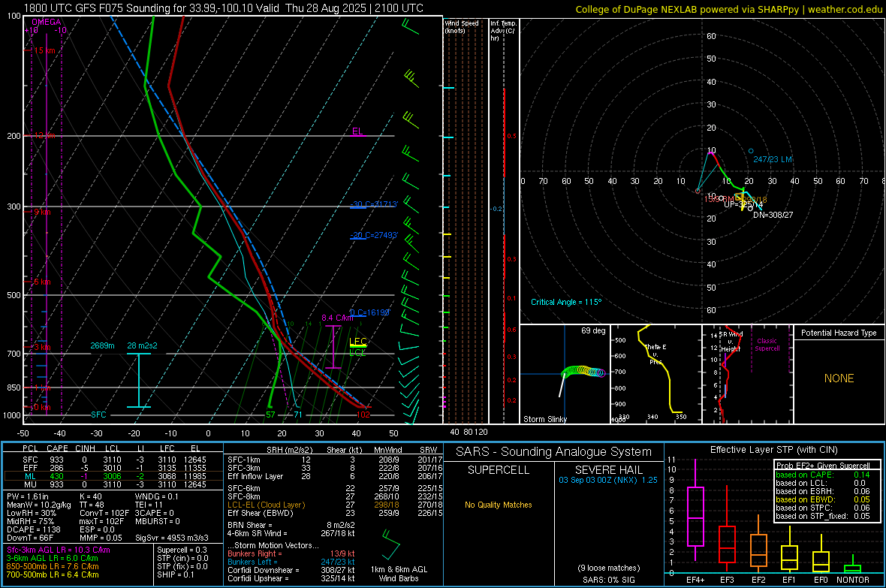The height and width of the screenshot is (588, 886).
Task: Click the '9 km' height marker
Action: (42, 212)
